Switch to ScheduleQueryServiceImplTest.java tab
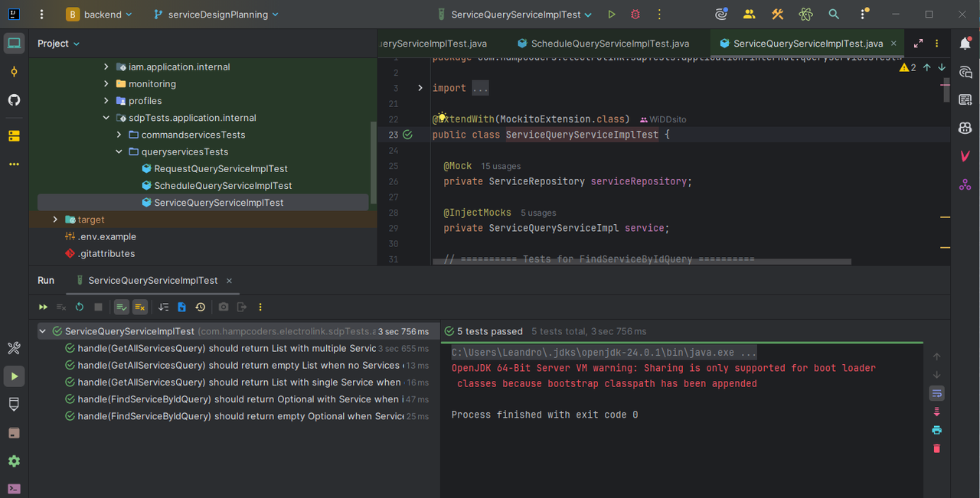The height and width of the screenshot is (498, 980). (609, 44)
